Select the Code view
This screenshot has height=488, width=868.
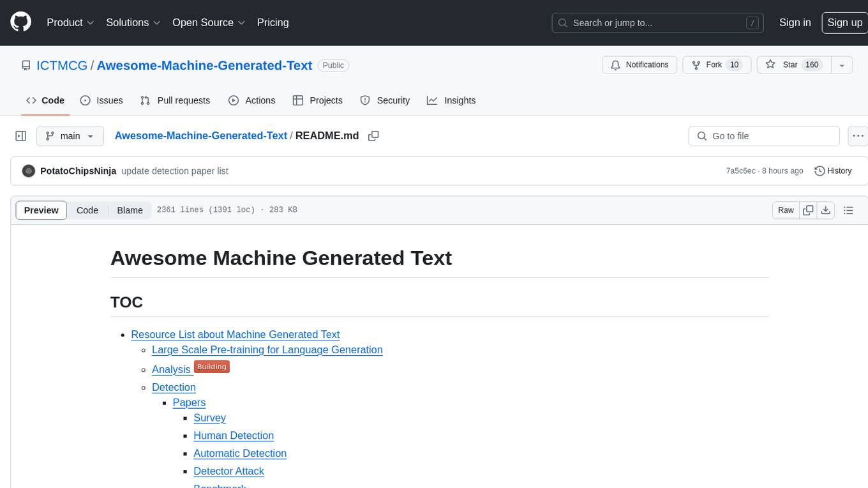coord(87,210)
